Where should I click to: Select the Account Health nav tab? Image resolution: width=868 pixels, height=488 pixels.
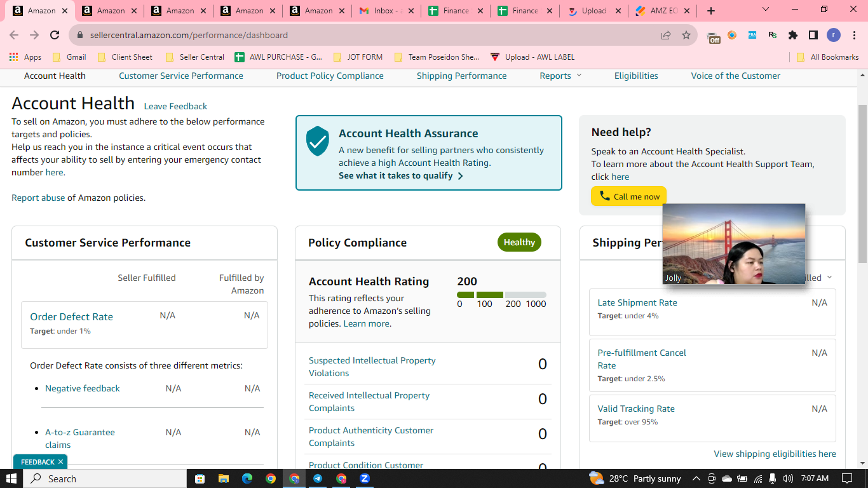coord(55,76)
